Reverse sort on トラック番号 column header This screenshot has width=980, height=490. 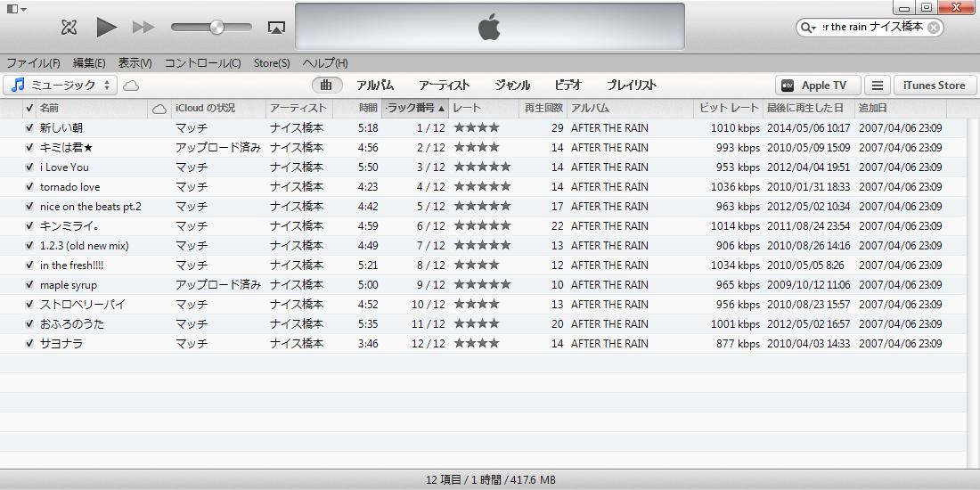(415, 108)
